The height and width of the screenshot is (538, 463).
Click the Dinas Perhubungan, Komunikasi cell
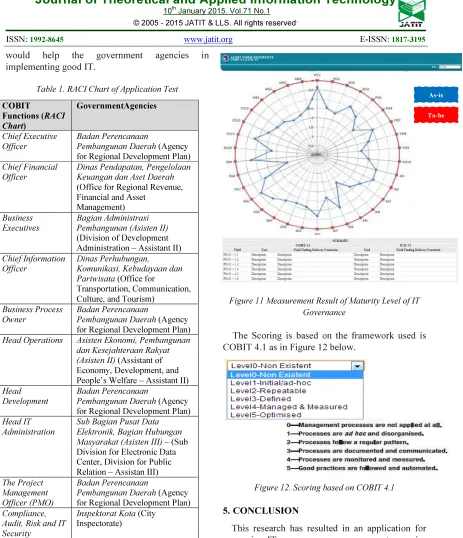tap(135, 279)
